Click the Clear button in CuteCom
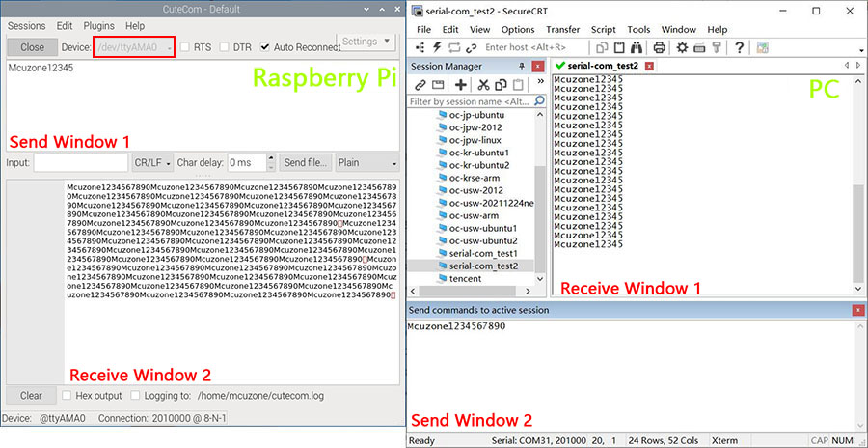The height and width of the screenshot is (448, 868). 31,395
